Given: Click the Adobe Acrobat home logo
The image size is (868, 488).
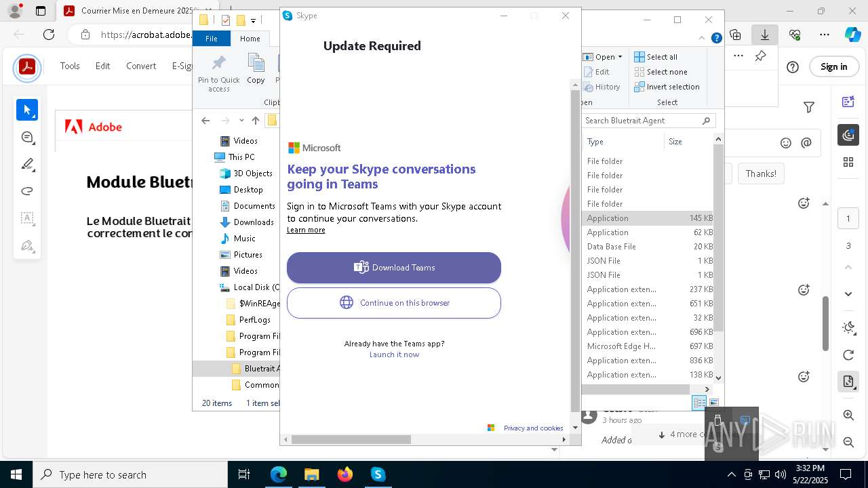Looking at the screenshot, I should pyautogui.click(x=27, y=67).
